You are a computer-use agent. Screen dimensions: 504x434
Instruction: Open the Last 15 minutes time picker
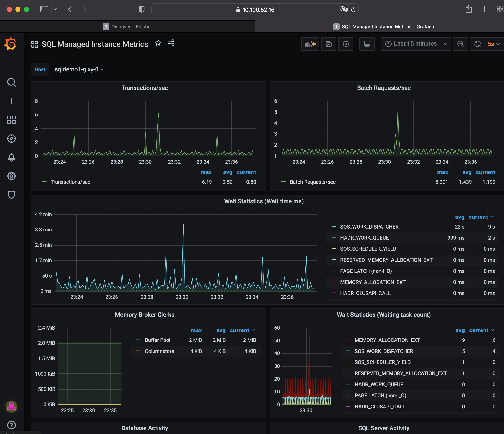click(x=416, y=44)
